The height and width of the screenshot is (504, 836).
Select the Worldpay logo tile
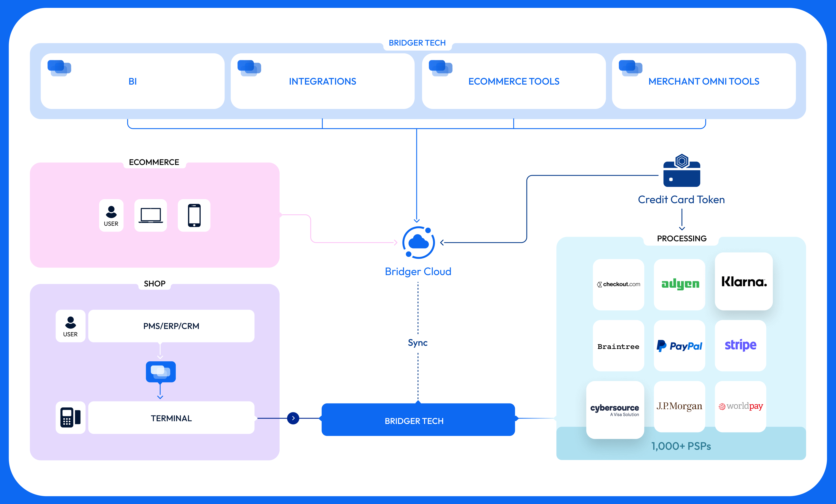[x=741, y=407]
